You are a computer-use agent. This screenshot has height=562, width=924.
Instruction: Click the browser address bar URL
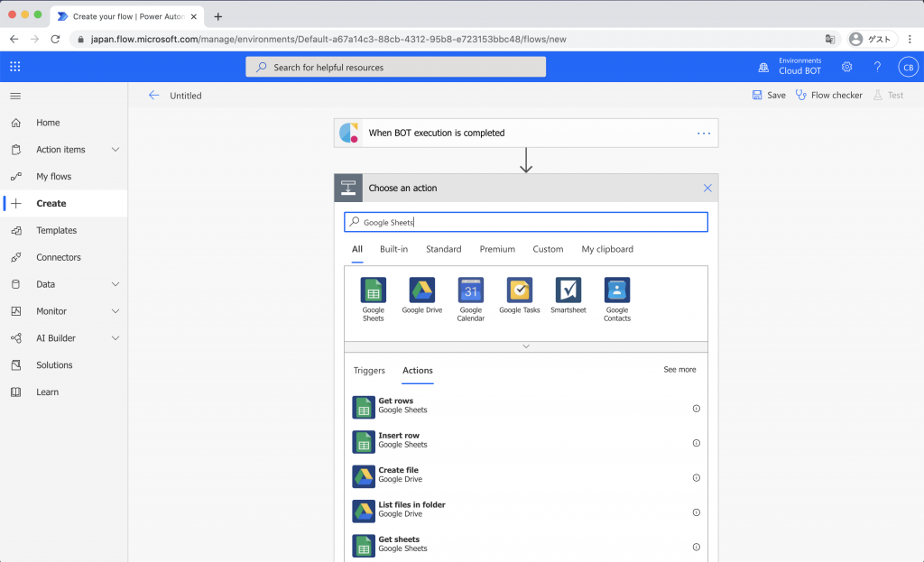[x=328, y=39]
